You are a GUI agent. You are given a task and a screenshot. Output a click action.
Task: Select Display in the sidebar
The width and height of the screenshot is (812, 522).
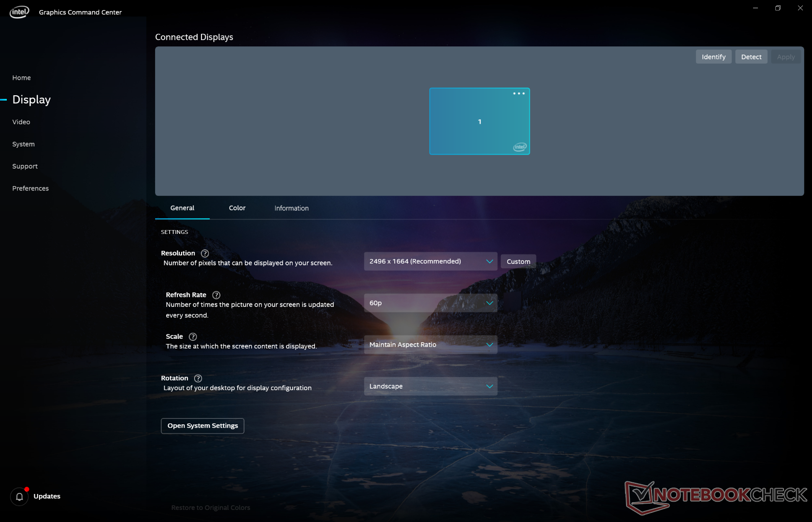pyautogui.click(x=31, y=100)
